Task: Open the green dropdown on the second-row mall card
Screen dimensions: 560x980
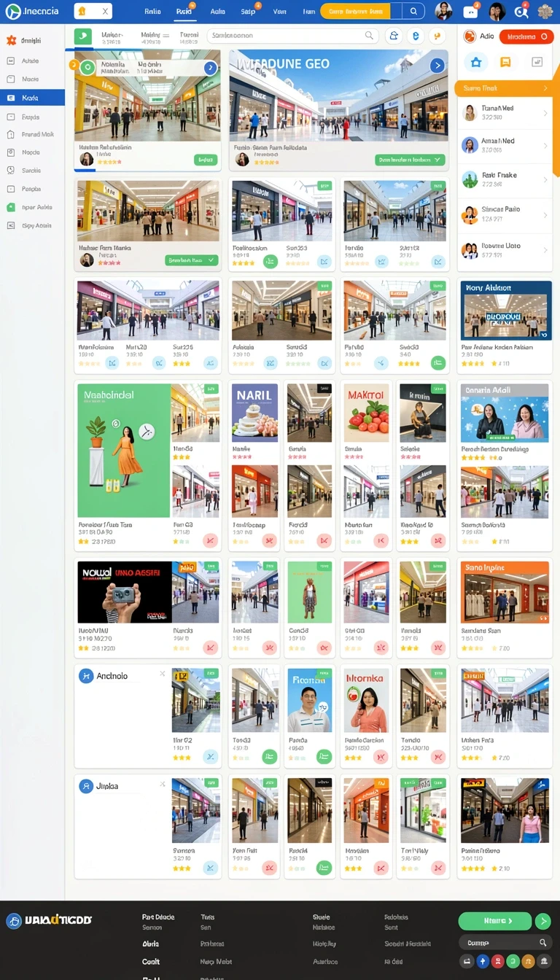Action: tap(191, 260)
